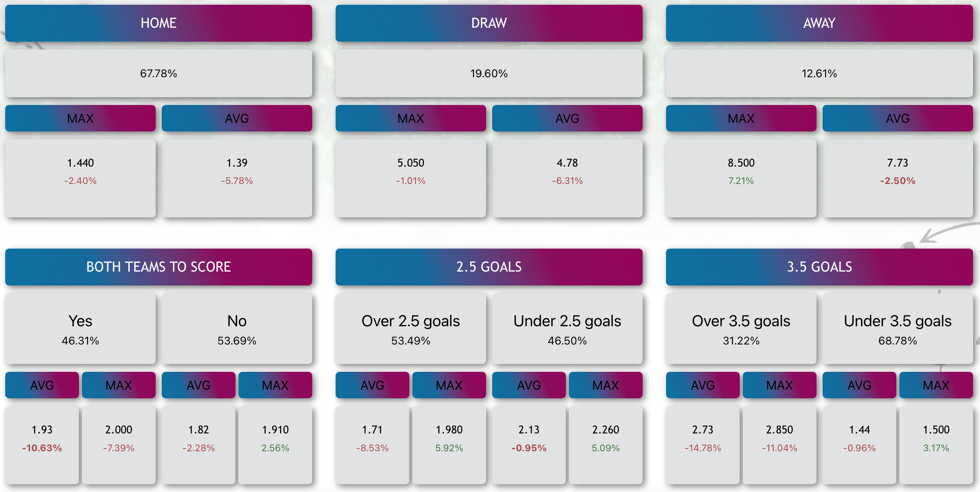Select the DRAW header banner
This screenshot has height=492, width=980.
[489, 23]
